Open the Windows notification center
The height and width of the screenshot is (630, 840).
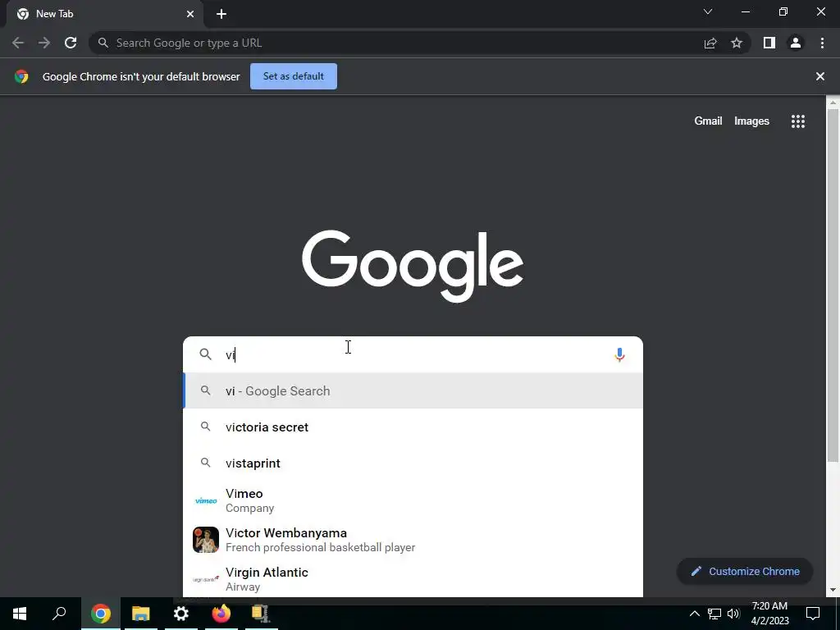[x=813, y=614]
